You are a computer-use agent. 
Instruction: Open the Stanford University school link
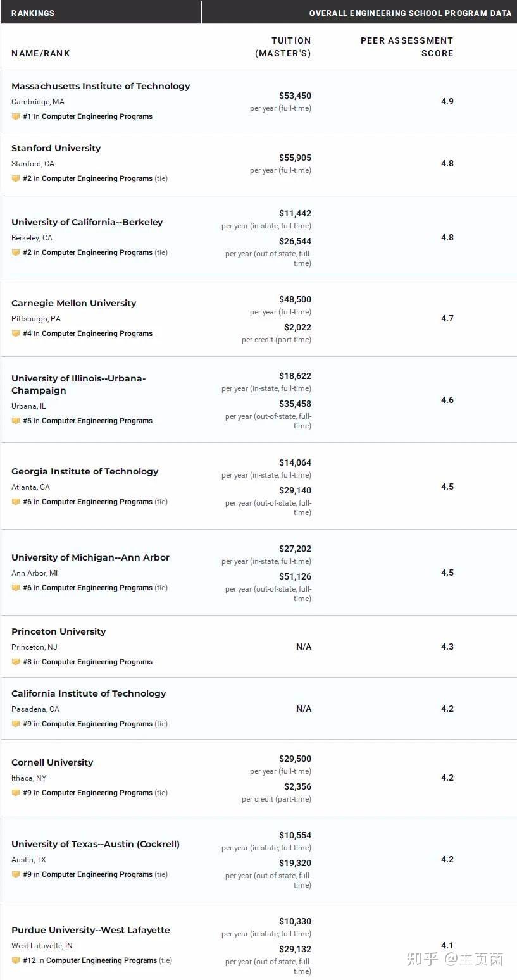coord(56,148)
